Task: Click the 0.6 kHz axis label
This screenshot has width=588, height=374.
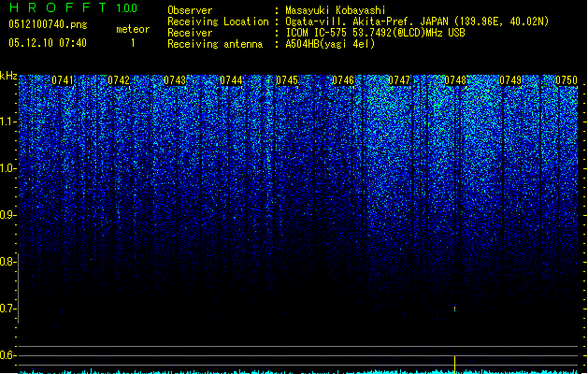Action: 7,355
